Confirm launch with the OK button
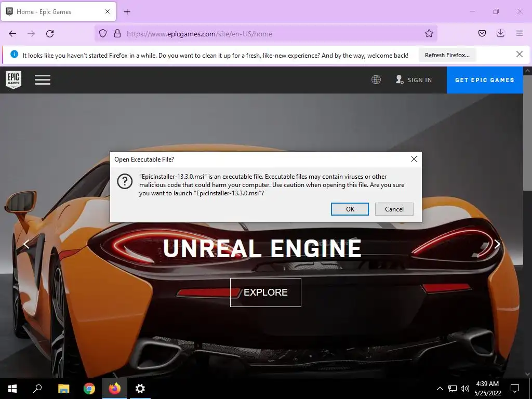Viewport: 532px width, 399px height. (350, 209)
